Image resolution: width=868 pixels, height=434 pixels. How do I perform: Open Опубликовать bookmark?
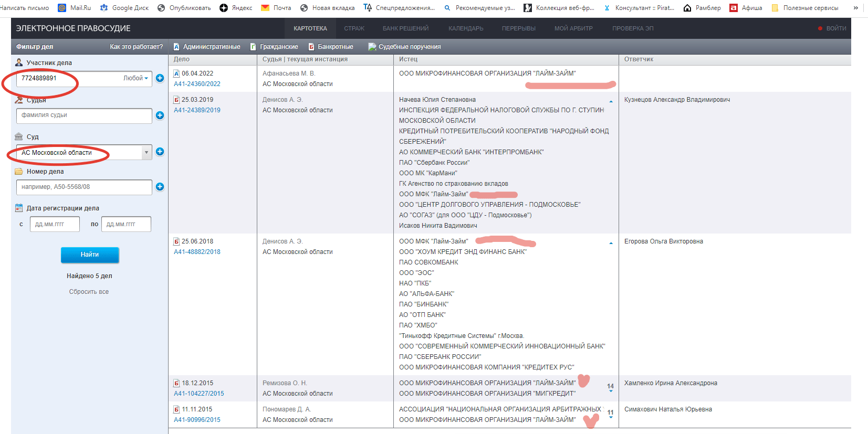[x=184, y=8]
